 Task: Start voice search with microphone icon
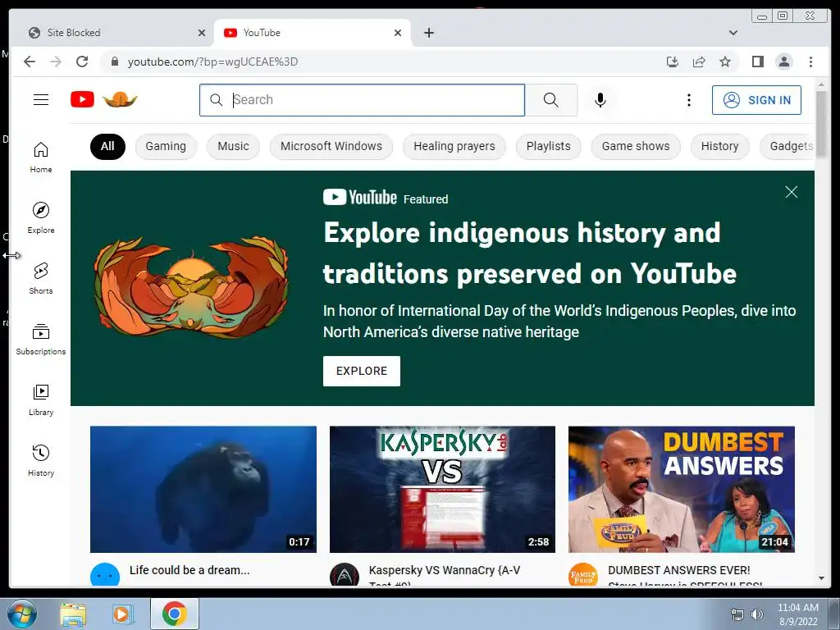click(600, 100)
